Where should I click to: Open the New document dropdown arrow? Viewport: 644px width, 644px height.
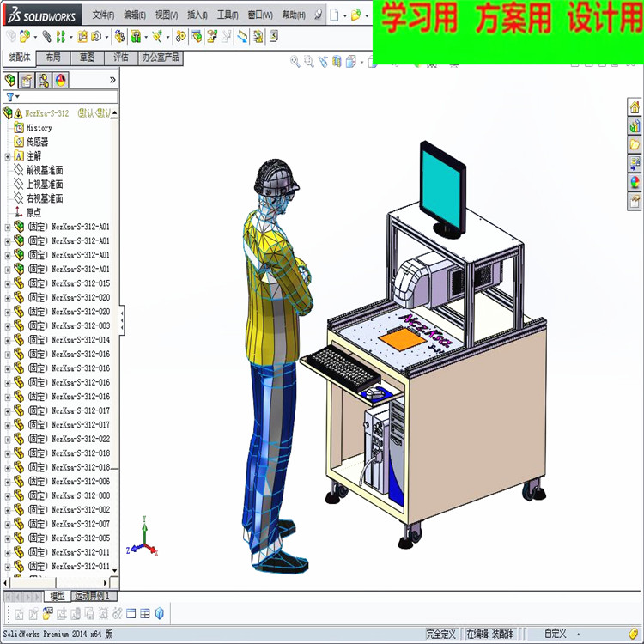[344, 16]
